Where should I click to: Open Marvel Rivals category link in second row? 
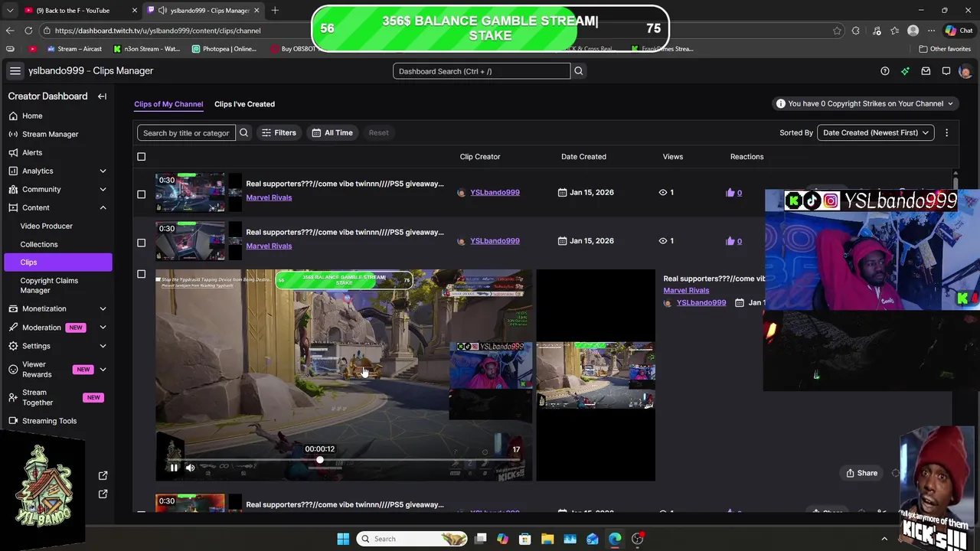(x=269, y=246)
